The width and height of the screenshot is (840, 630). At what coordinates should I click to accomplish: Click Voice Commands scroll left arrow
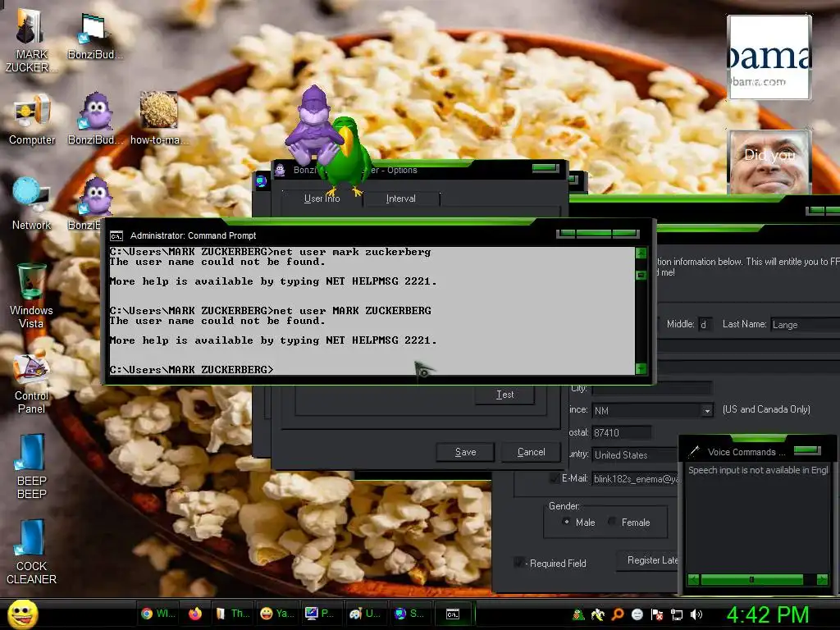[x=693, y=580]
